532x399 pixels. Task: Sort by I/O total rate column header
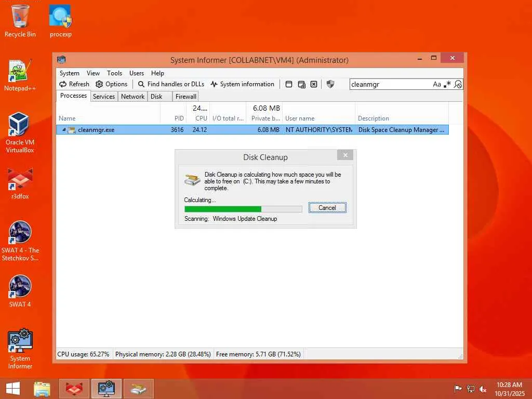pyautogui.click(x=228, y=118)
